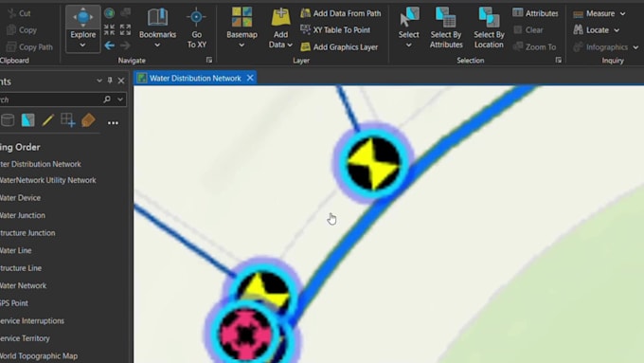Open Navigate group options launcher
The image size is (644, 363).
coord(209,60)
